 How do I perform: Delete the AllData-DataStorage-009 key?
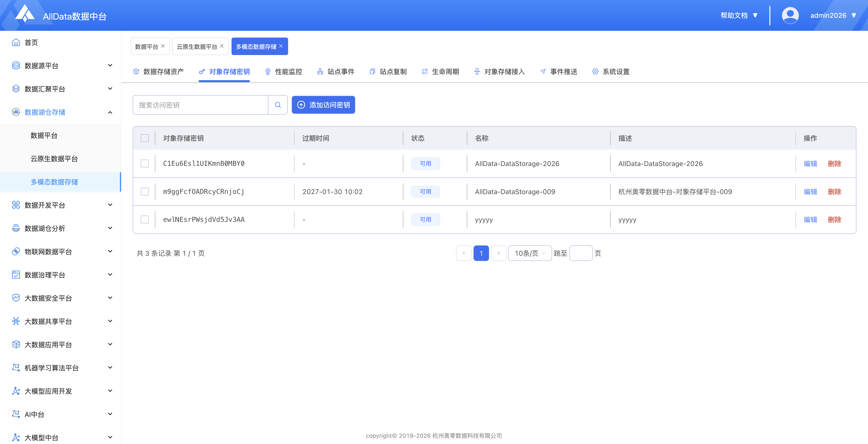point(834,191)
